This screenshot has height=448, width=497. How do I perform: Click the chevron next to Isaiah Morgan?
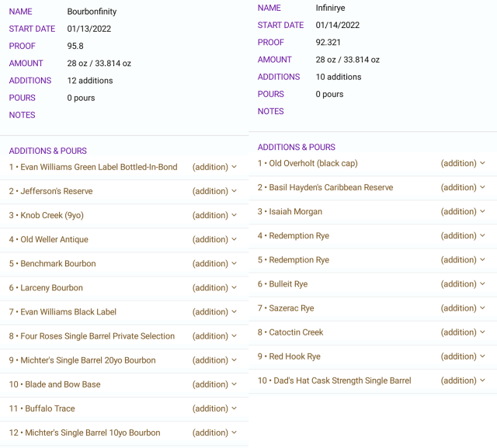click(x=482, y=211)
